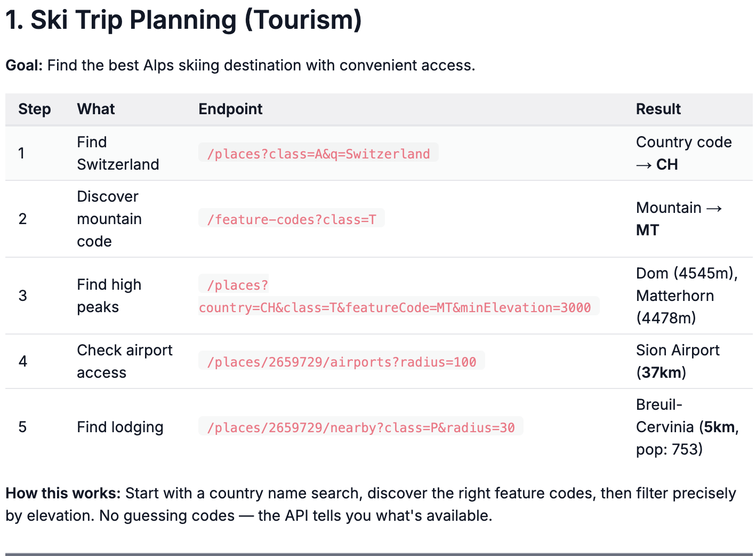Click the country code CH result
756x556 pixels.
coord(683,153)
